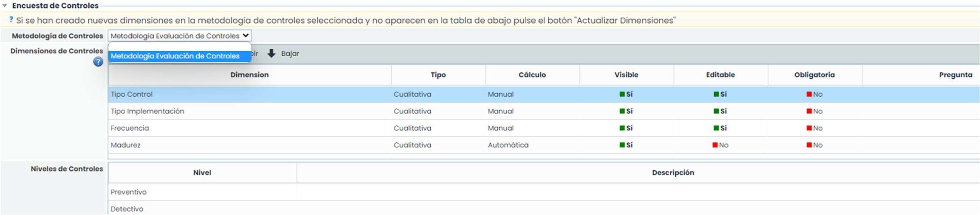Click the Dimension column header
980x215 pixels.
pos(250,75)
